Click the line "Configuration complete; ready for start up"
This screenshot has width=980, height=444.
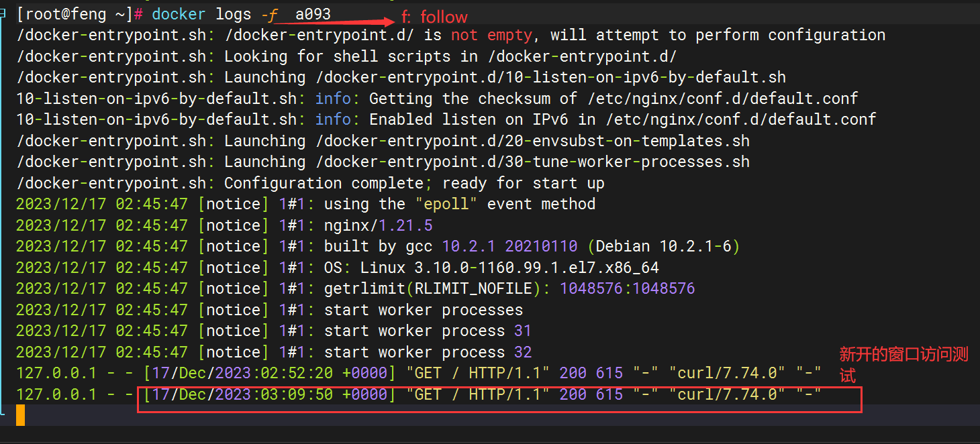pyautogui.click(x=310, y=183)
